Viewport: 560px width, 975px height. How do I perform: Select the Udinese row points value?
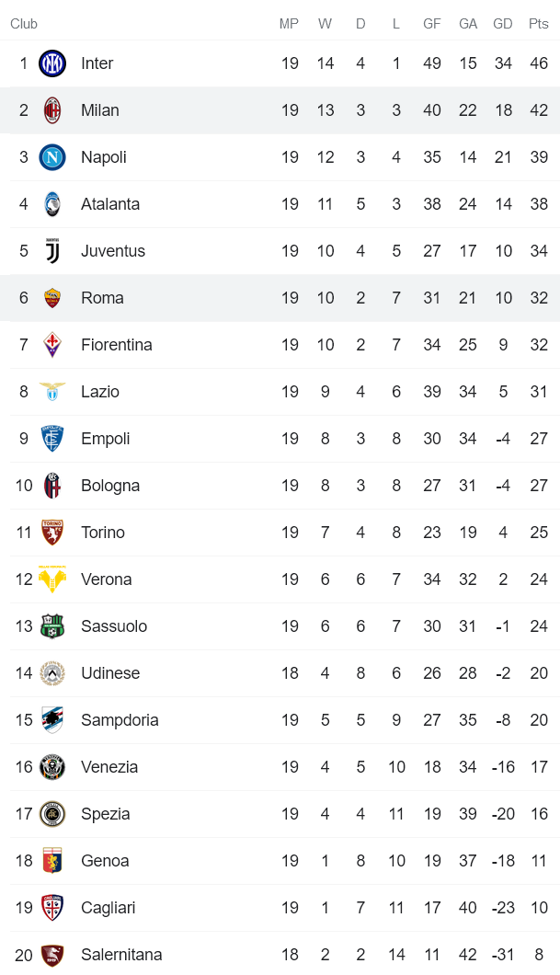point(539,673)
